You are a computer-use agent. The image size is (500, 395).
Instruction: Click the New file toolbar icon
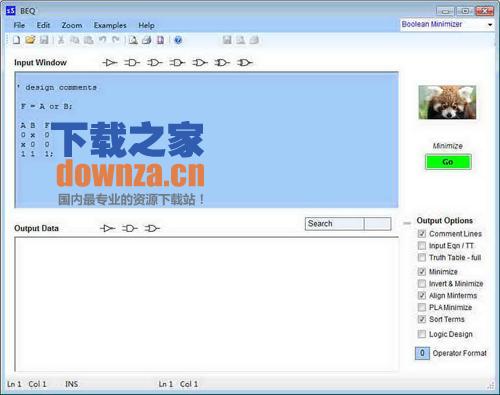pyautogui.click(x=16, y=40)
